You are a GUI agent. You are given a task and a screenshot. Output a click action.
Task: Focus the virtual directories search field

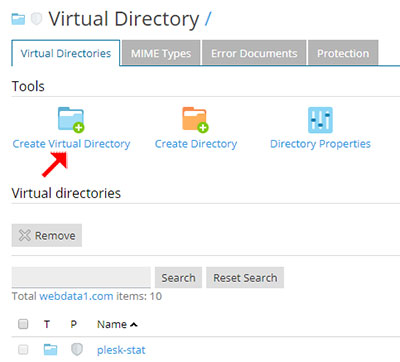(x=81, y=277)
